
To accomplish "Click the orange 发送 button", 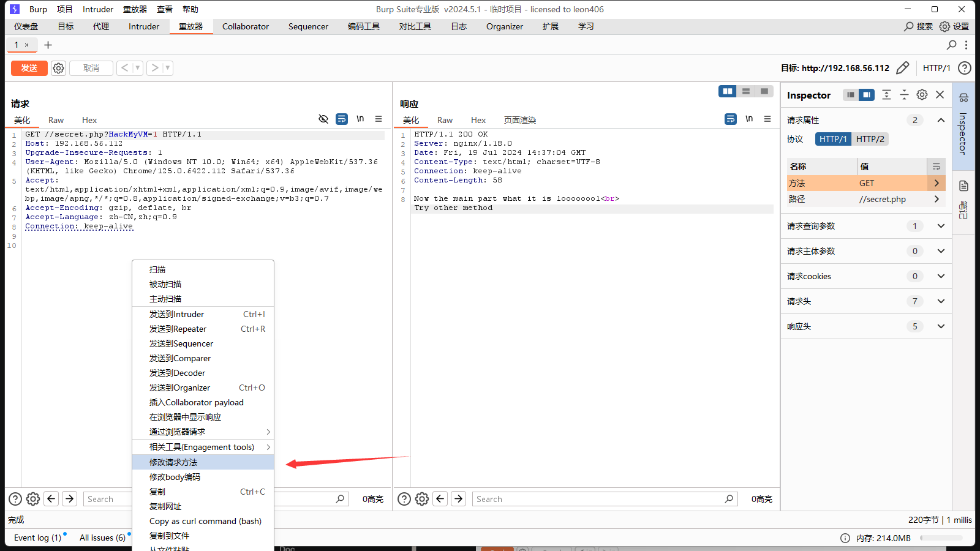I will pyautogui.click(x=29, y=68).
